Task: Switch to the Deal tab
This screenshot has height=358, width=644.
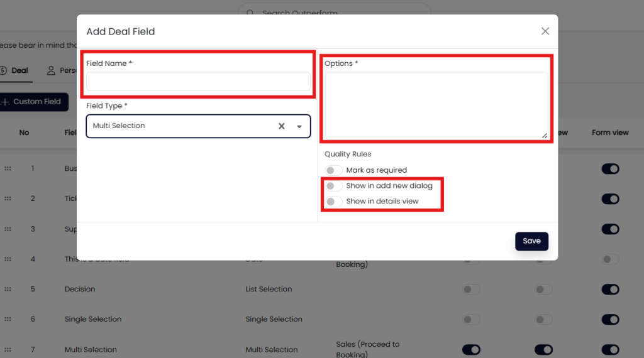Action: click(14, 70)
